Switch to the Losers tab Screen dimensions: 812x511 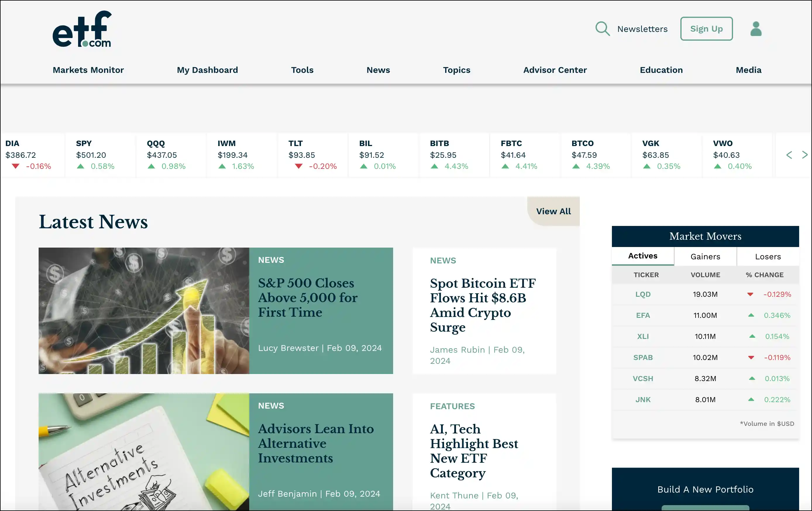[768, 257]
